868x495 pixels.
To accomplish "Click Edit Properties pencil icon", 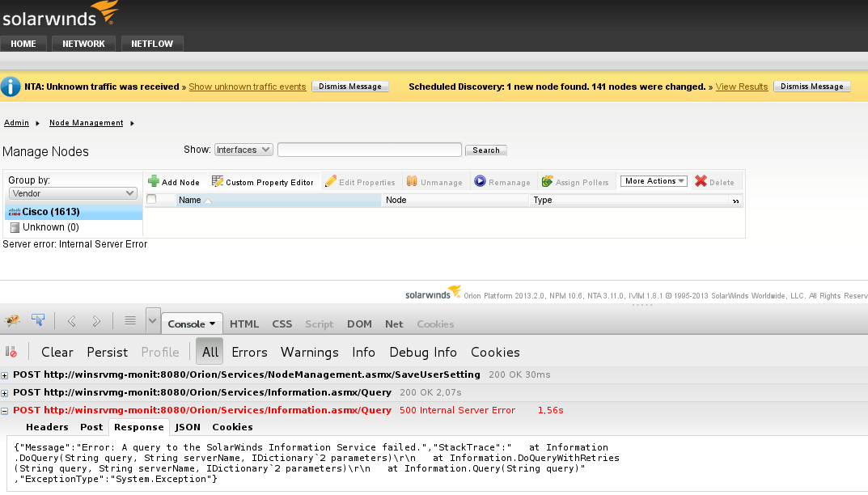I will click(x=331, y=181).
